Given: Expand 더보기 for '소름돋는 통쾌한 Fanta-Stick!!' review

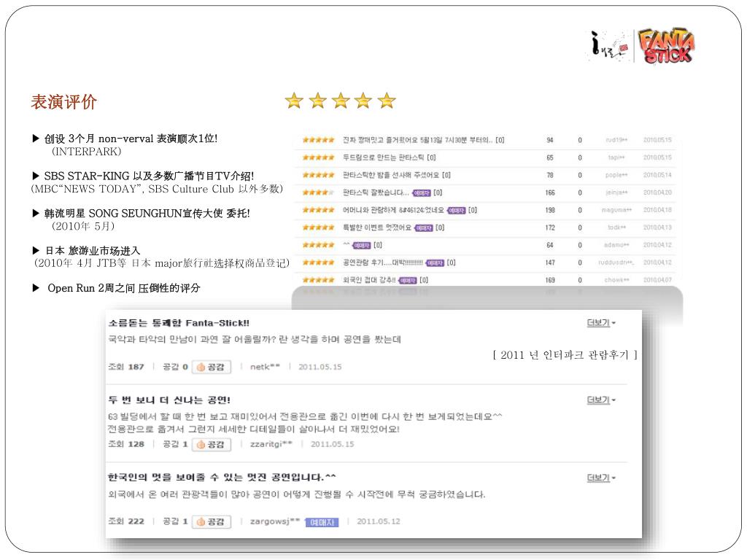Looking at the screenshot, I should click(601, 323).
